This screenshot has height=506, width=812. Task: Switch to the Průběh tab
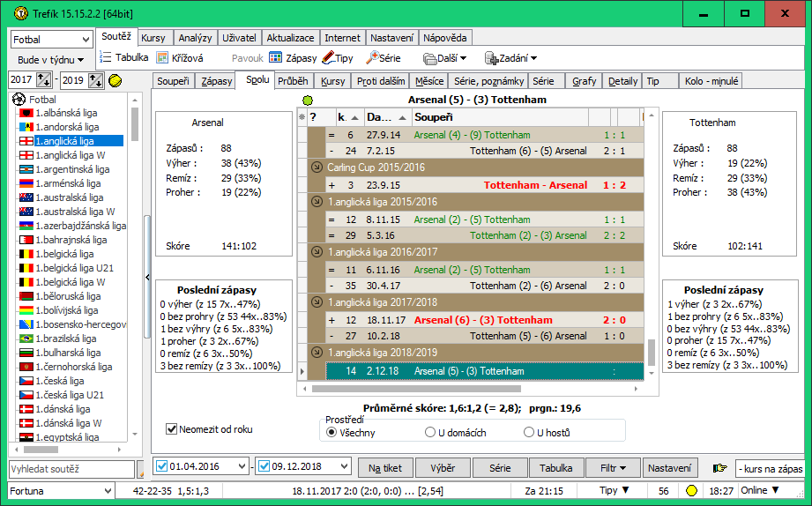293,81
